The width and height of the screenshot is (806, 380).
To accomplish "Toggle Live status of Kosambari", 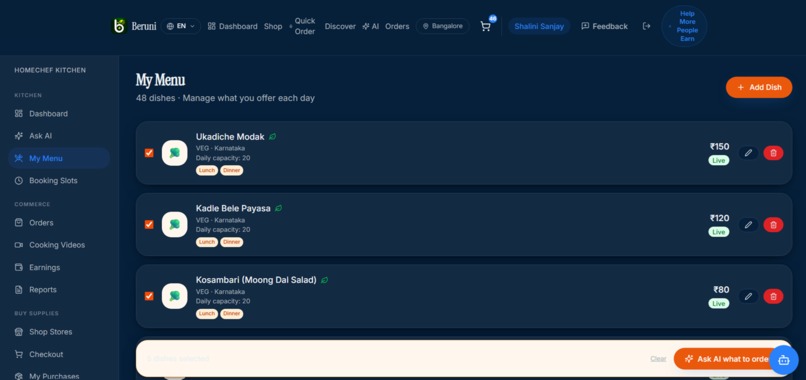I will 719,303.
